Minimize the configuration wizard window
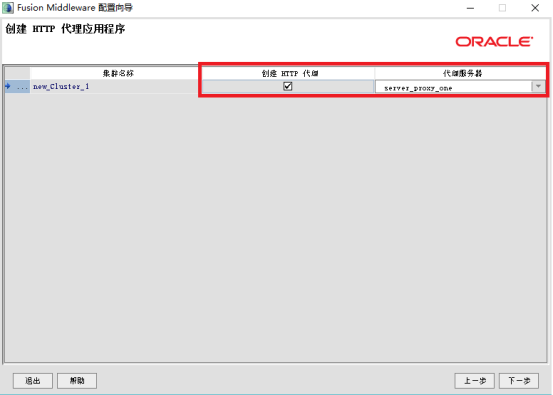 tap(470, 8)
